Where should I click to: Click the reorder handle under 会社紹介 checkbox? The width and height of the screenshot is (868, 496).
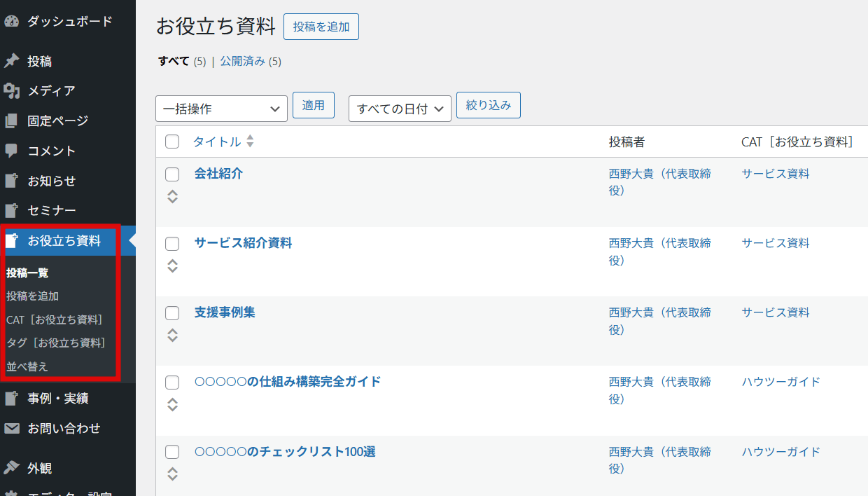(x=172, y=197)
